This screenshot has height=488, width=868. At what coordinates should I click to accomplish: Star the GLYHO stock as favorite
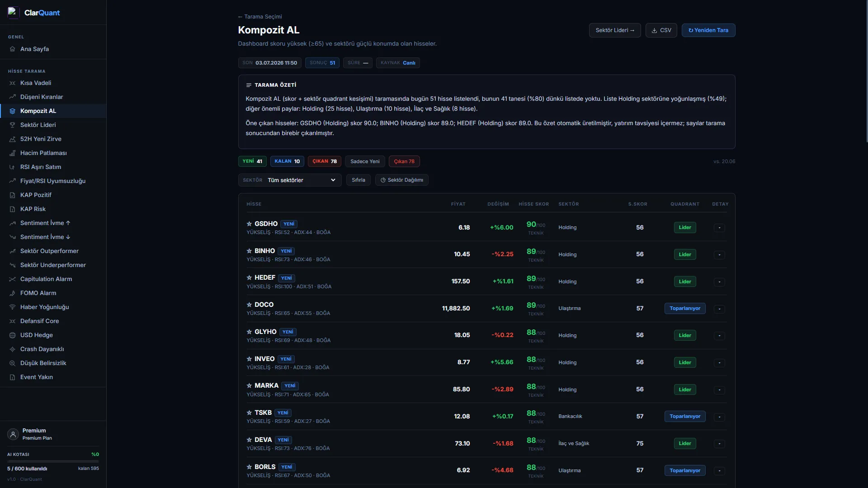coord(249,332)
